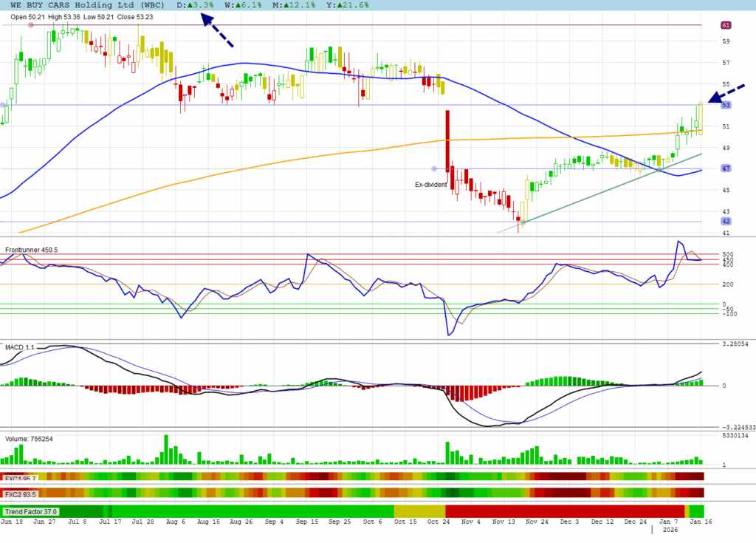Select the FXC2 93.5 heatmap label
756x543 pixels.
21,494
